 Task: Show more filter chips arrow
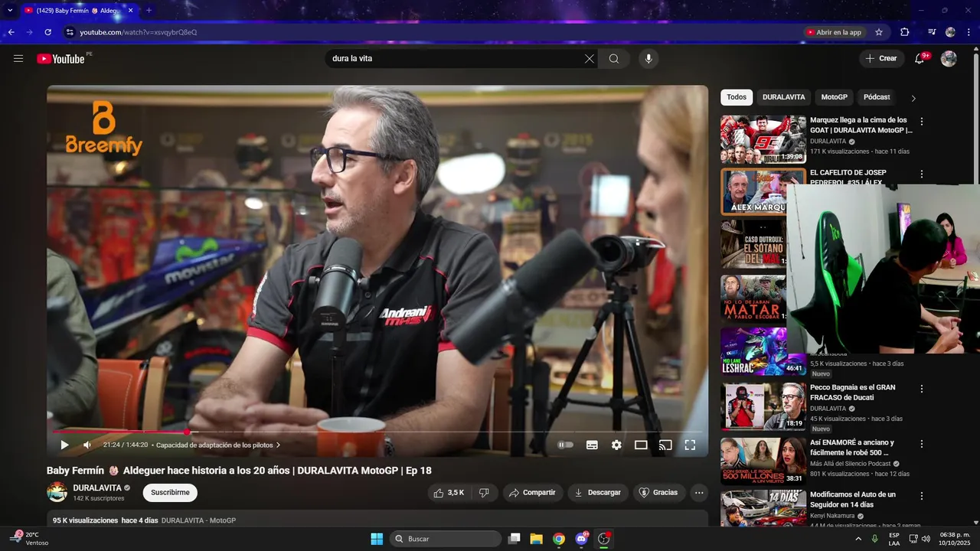pyautogui.click(x=913, y=98)
